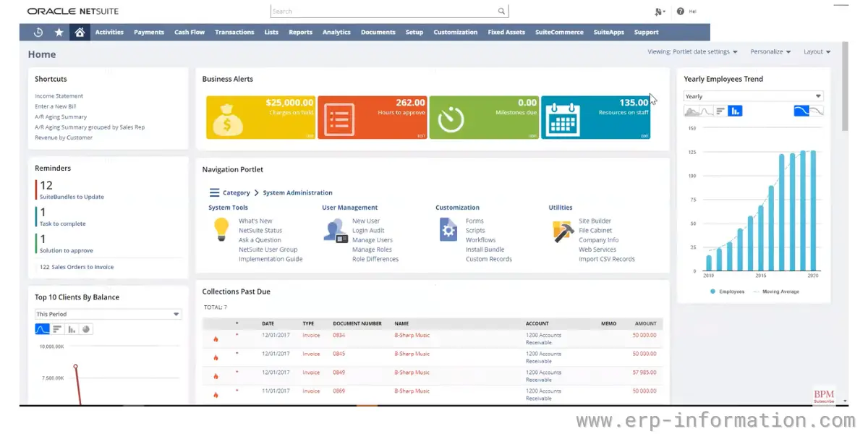Open the Income Statement shortcut
The width and height of the screenshot is (868, 434).
tap(59, 96)
